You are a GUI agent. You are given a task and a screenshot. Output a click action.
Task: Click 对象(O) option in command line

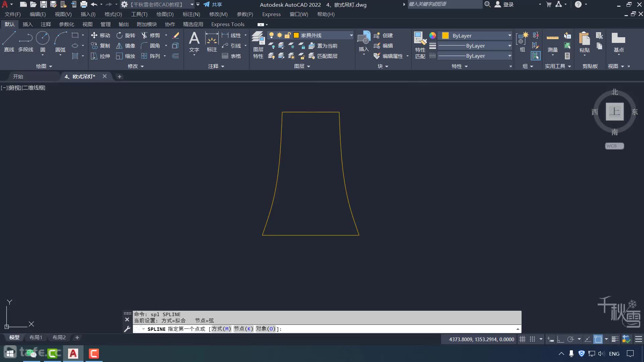[265, 329]
